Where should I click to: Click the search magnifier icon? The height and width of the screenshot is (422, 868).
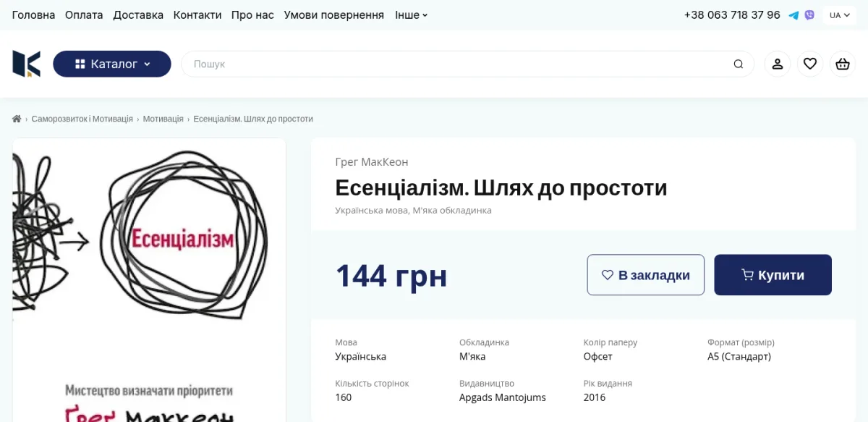(x=739, y=64)
